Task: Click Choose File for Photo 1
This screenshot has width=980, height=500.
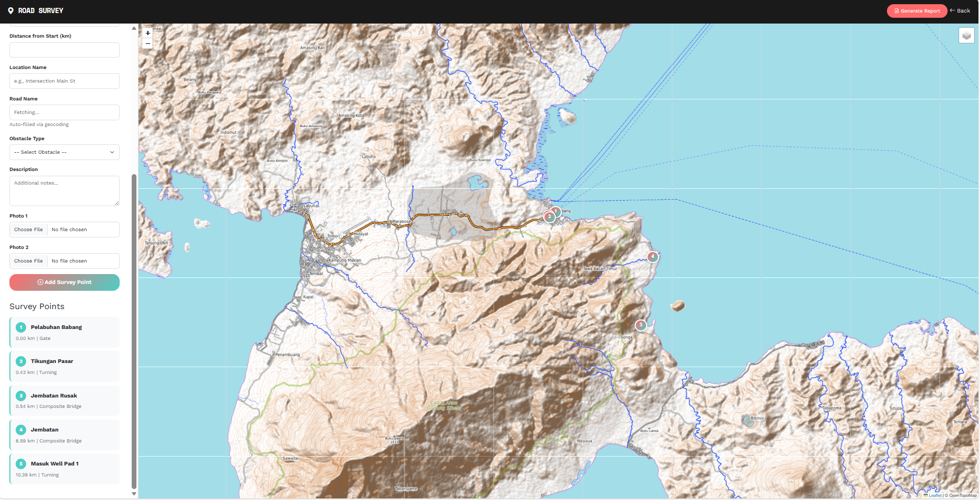Action: coord(29,230)
